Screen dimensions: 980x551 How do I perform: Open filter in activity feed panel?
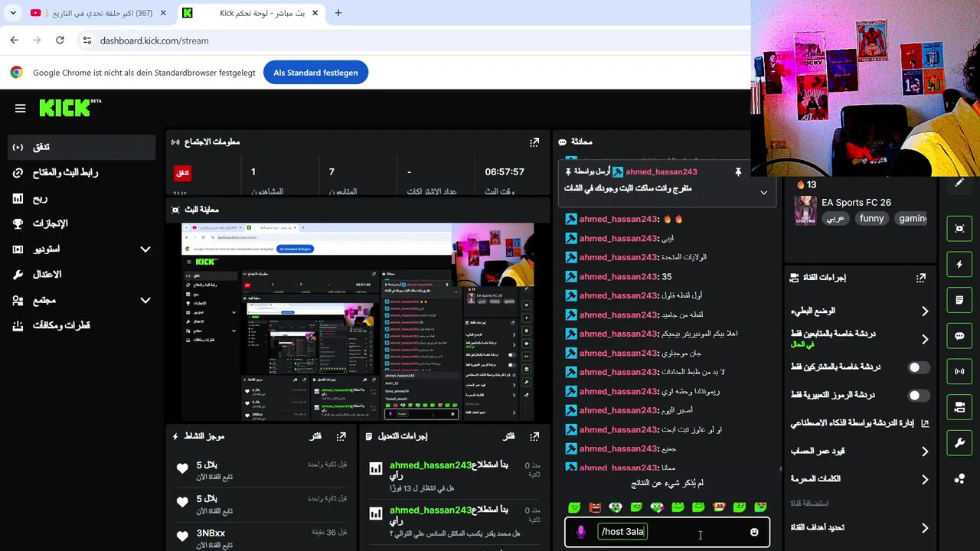click(315, 436)
